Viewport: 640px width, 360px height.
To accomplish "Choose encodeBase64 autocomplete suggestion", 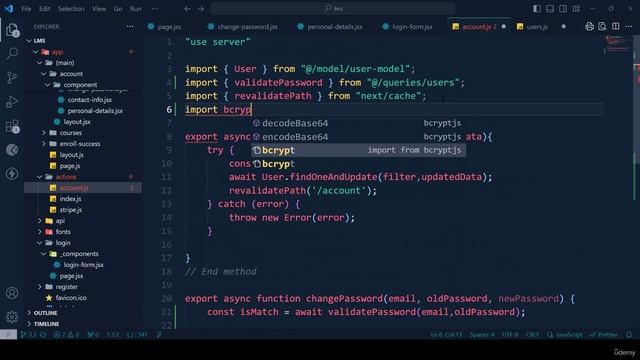I will 358,137.
